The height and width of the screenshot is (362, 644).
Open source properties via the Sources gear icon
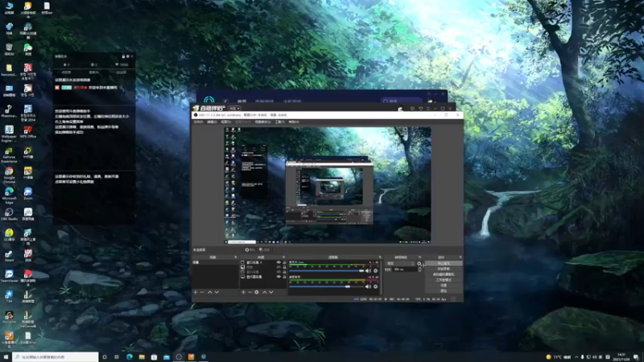point(256,292)
